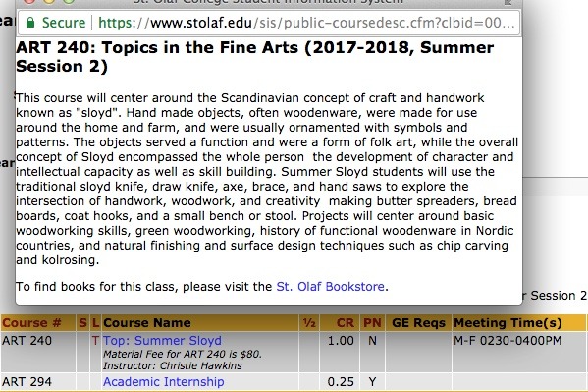Click the T marker in the L column
Image resolution: width=588 pixels, height=392 pixels.
95,341
